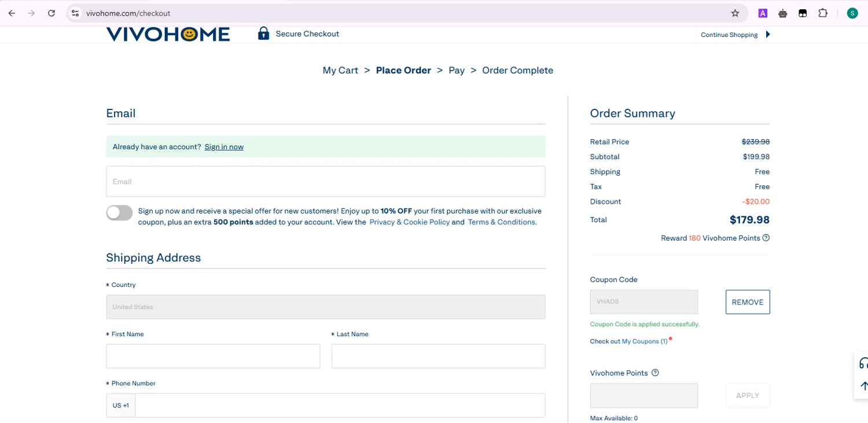Select the Place Order step

point(403,71)
